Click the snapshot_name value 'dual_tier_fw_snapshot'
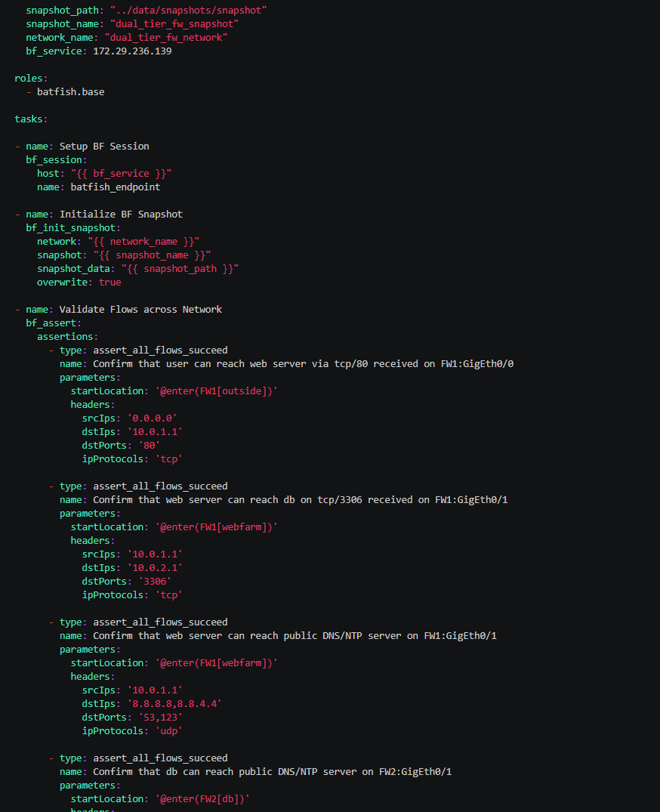 [174, 24]
